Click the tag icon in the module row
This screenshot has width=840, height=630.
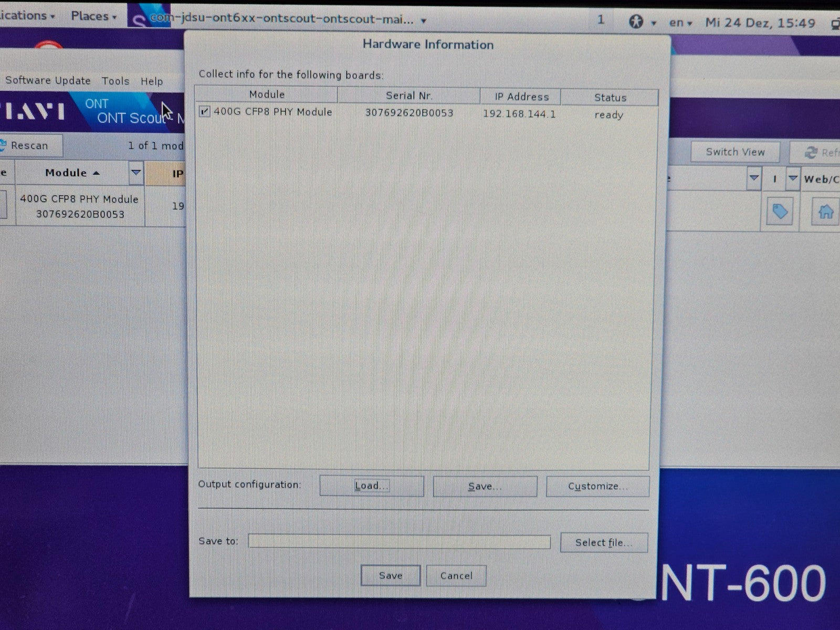pos(779,212)
